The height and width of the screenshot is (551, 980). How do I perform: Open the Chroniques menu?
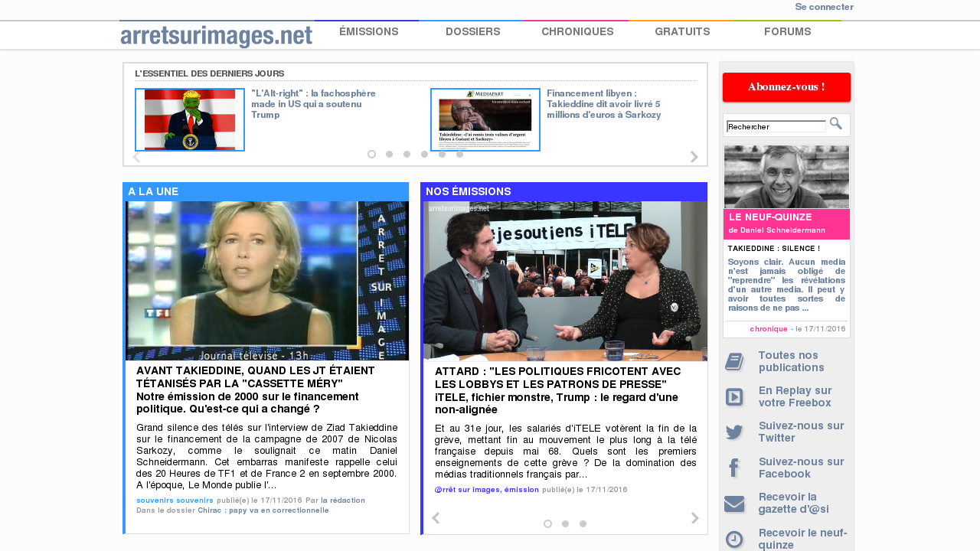click(577, 31)
